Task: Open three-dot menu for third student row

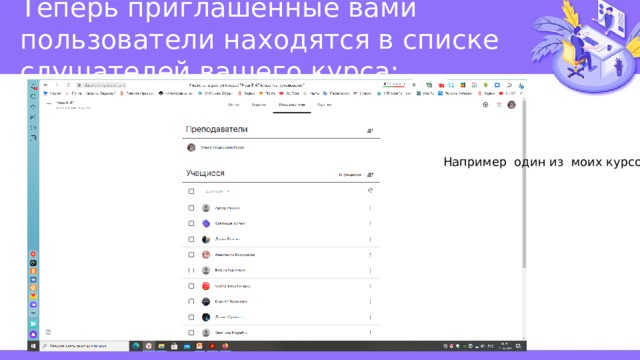Action: click(x=370, y=239)
